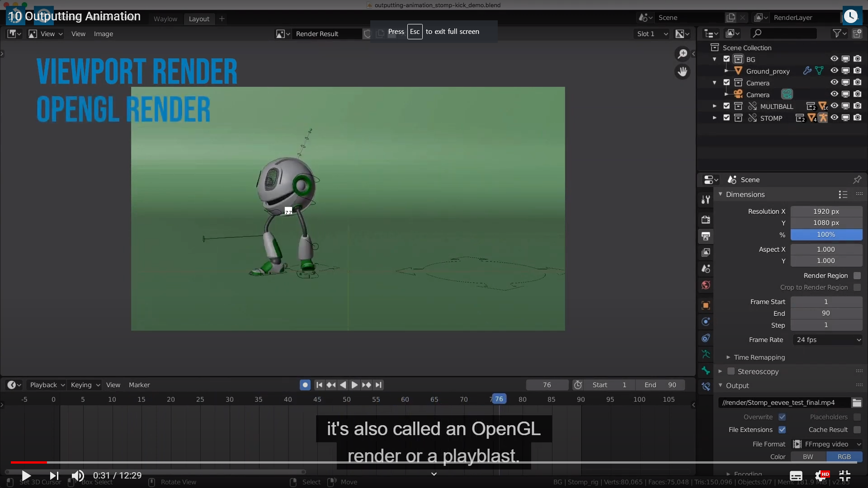The image size is (868, 488).
Task: Click the Resolution percentage 100% slider
Action: tap(826, 235)
